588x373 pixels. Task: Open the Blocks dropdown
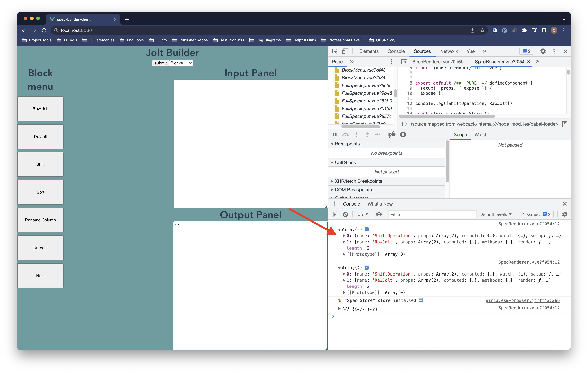pyautogui.click(x=181, y=63)
